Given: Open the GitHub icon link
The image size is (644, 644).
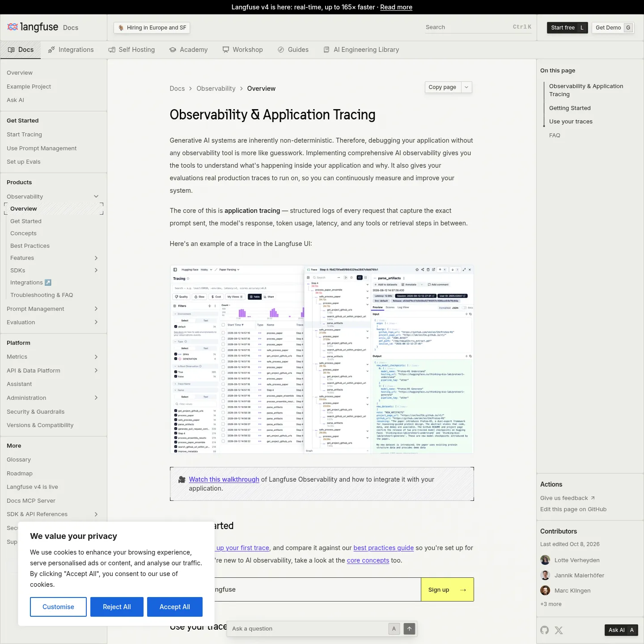Looking at the screenshot, I should pyautogui.click(x=544, y=630).
